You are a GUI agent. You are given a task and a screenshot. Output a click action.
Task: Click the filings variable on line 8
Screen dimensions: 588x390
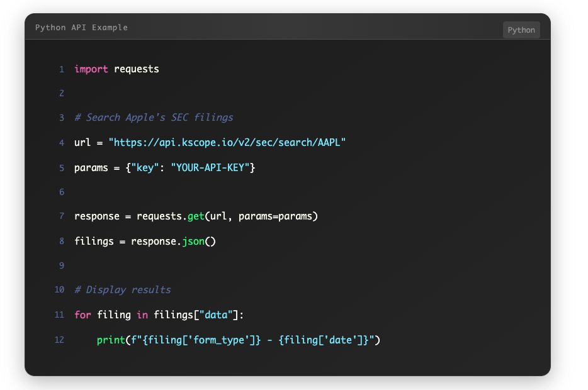tap(93, 241)
